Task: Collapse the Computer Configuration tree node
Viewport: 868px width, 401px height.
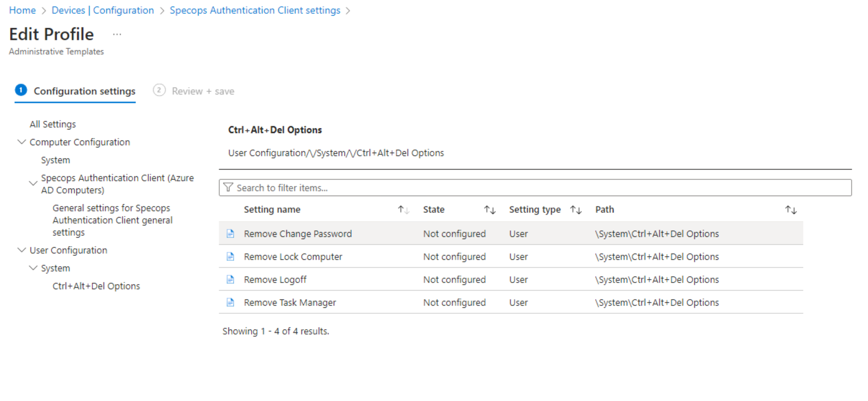Action: [x=22, y=142]
